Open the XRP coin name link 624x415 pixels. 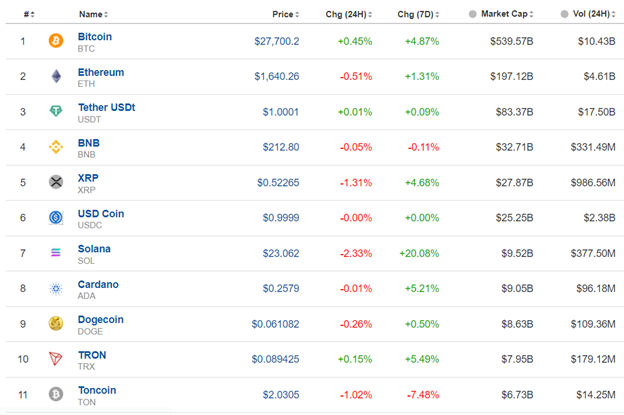88,178
